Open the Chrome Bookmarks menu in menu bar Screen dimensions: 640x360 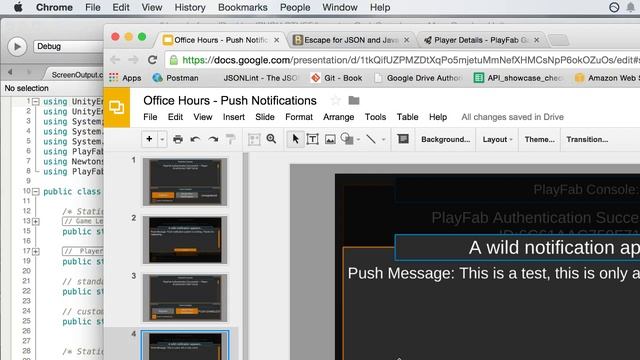[x=242, y=7]
